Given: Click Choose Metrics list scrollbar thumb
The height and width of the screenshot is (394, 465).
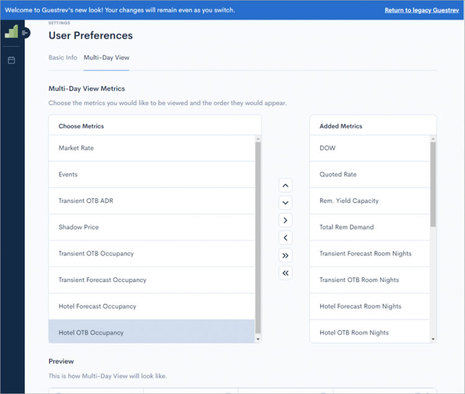Looking at the screenshot, I should 258,238.
